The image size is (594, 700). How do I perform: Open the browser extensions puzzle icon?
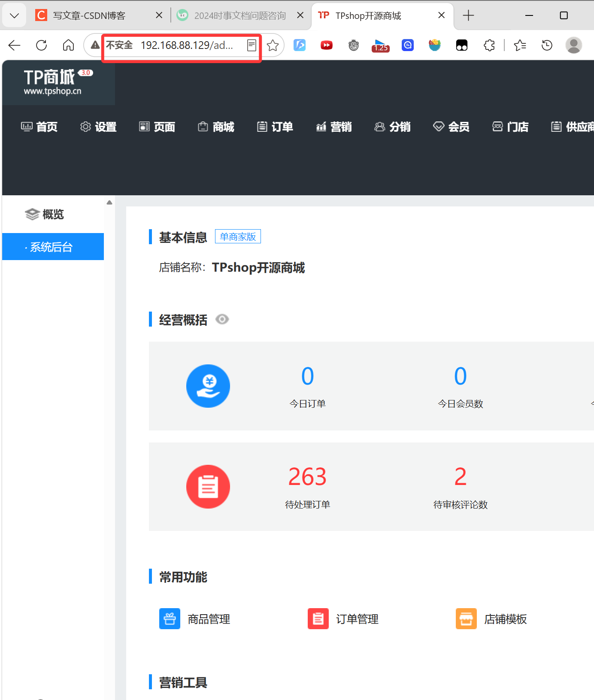(489, 45)
